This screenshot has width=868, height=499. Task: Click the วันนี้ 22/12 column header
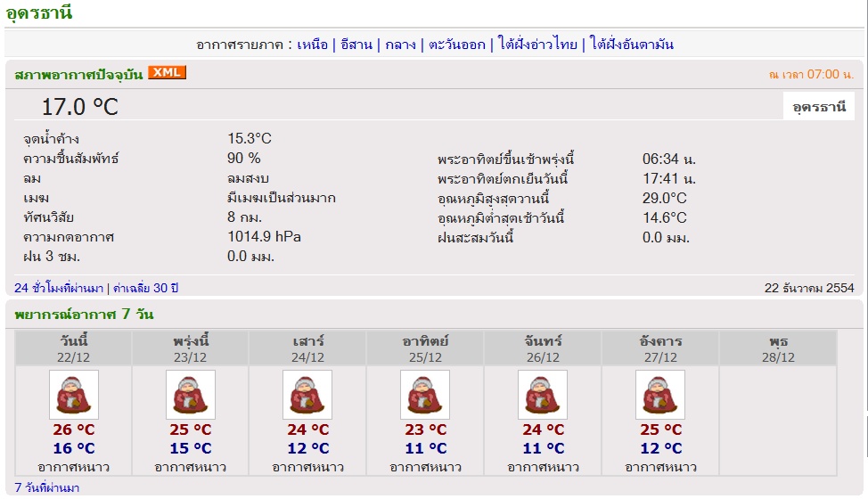74,348
